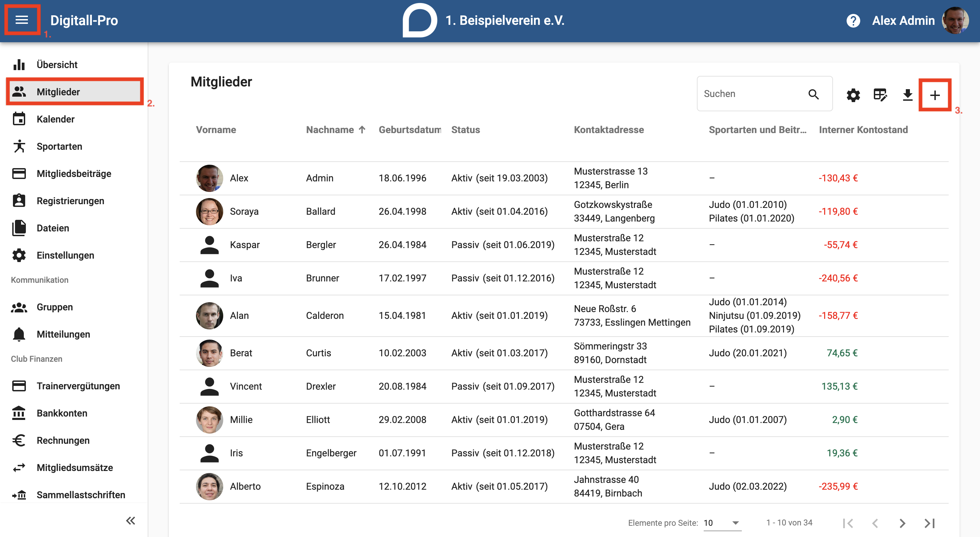Click Iris Engelberger's birthdate 01.07.1991
Image resolution: width=980 pixels, height=537 pixels.
coord(402,453)
